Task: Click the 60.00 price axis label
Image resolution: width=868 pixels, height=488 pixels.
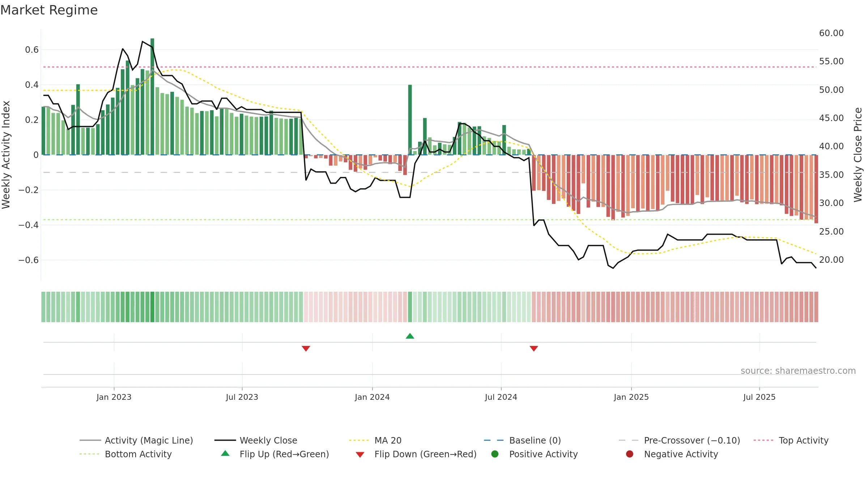Action: [831, 33]
